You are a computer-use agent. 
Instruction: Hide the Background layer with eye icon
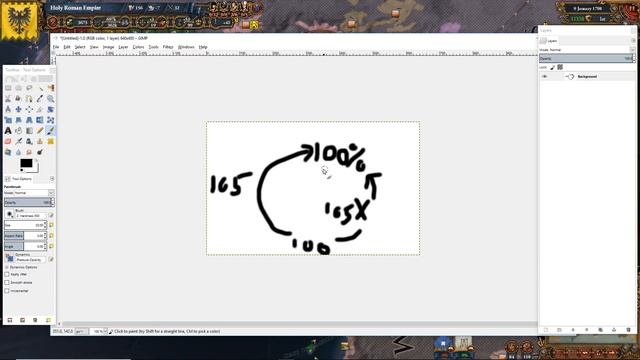[x=544, y=76]
